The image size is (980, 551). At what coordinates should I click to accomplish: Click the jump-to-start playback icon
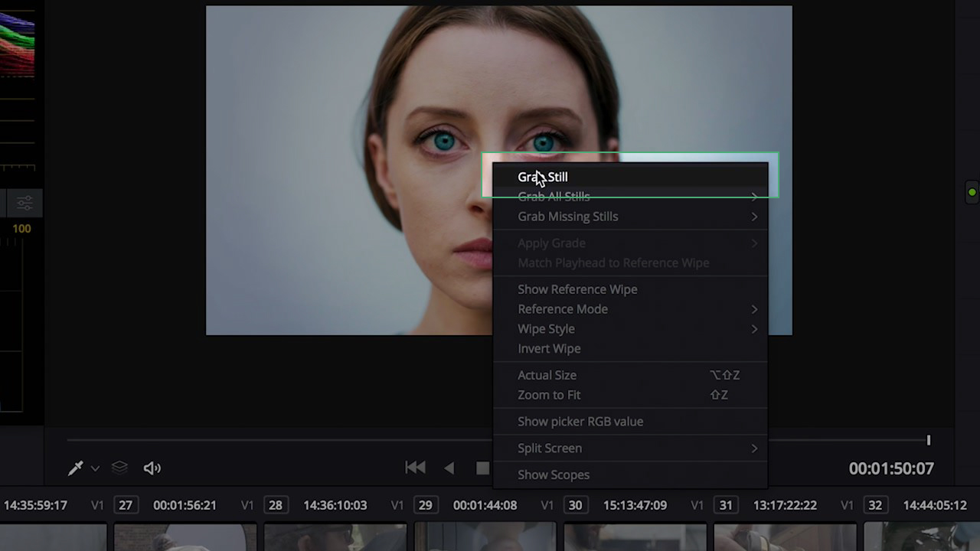[x=415, y=468]
